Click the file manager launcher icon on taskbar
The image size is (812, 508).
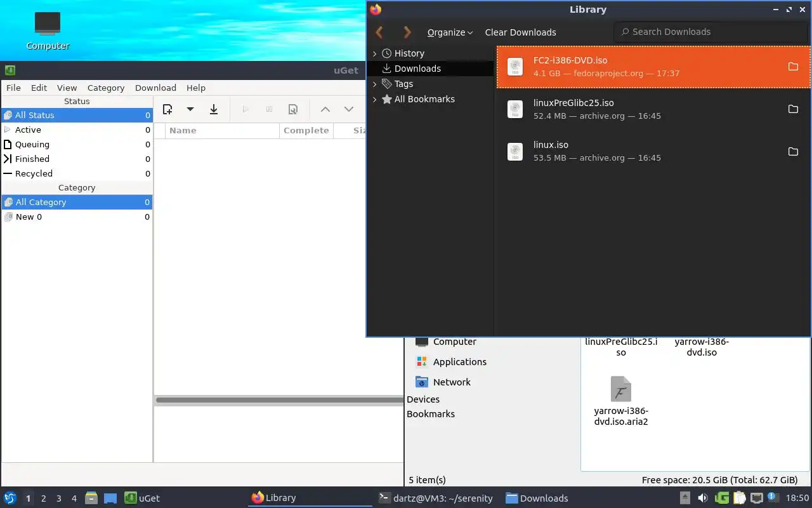tap(91, 498)
